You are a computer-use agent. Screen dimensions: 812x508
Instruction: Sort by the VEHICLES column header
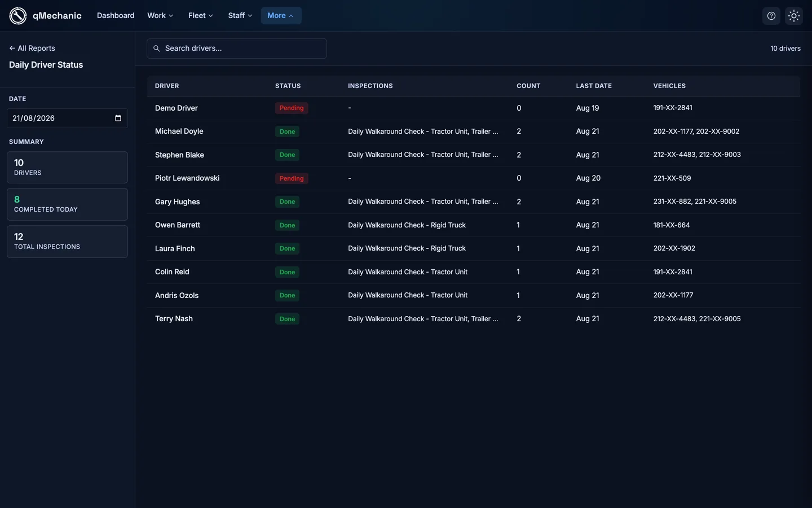[x=669, y=86]
